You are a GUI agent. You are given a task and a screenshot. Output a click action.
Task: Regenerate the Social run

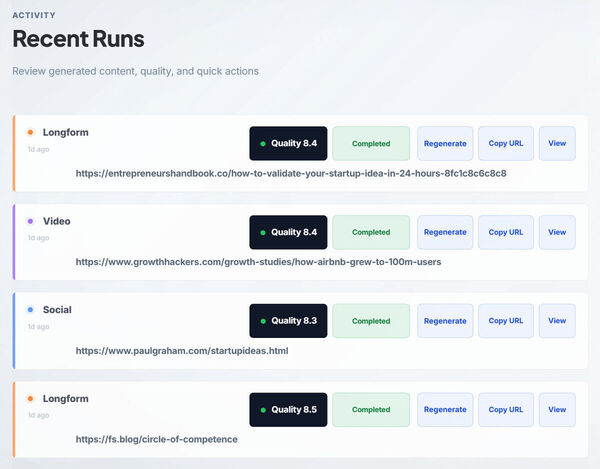445,321
